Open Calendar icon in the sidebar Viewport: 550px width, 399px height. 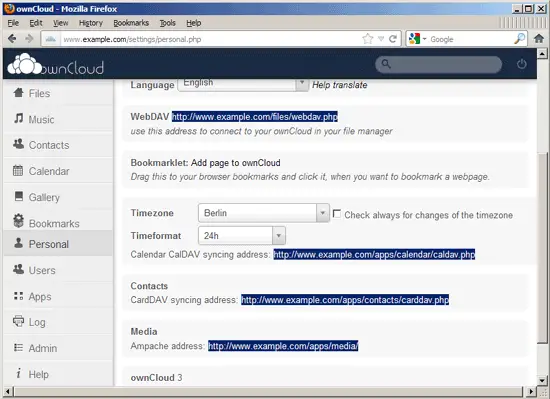[18, 171]
